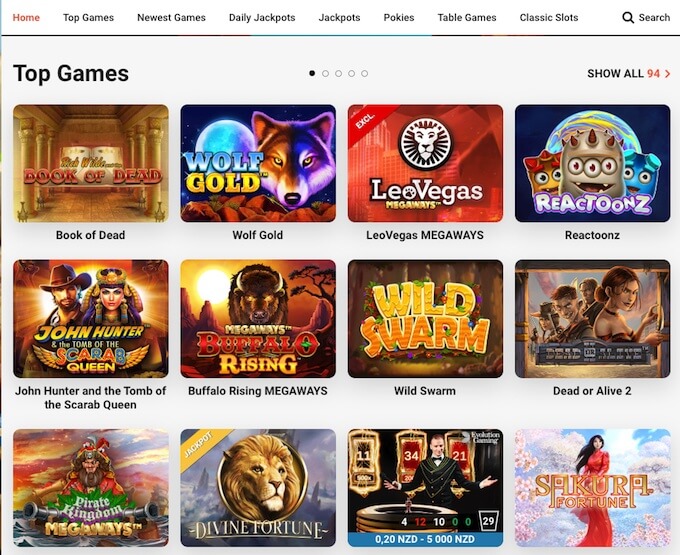
Task: Open Wild Swarm game tile
Action: 425,319
